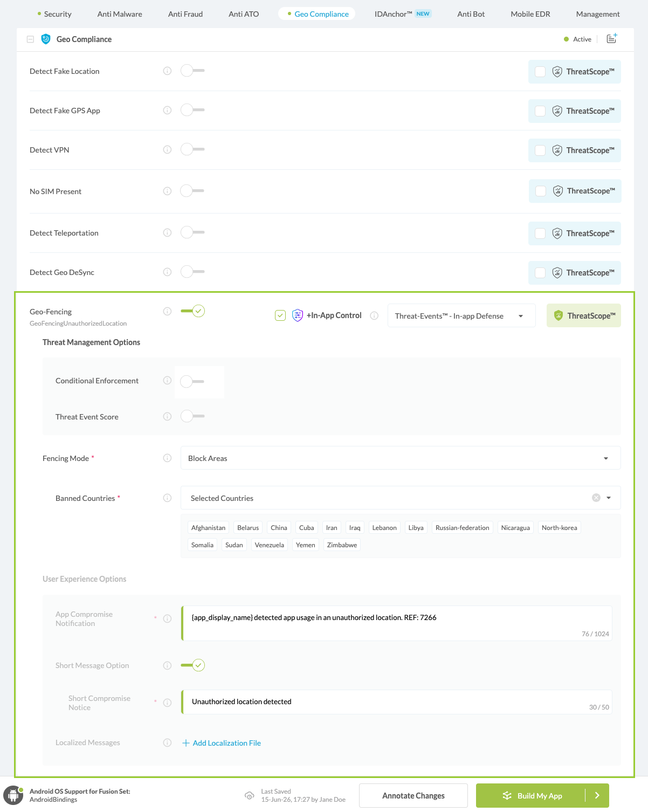Image resolution: width=648 pixels, height=812 pixels.
Task: Click info icon next to Geo-Fencing
Action: 167,312
